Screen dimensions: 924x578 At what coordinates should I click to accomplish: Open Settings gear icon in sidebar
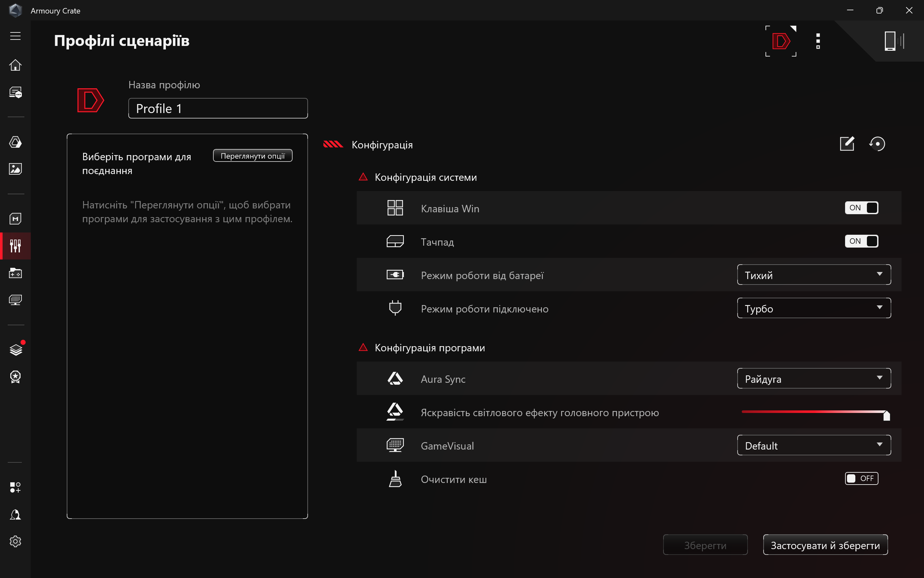pos(15,541)
